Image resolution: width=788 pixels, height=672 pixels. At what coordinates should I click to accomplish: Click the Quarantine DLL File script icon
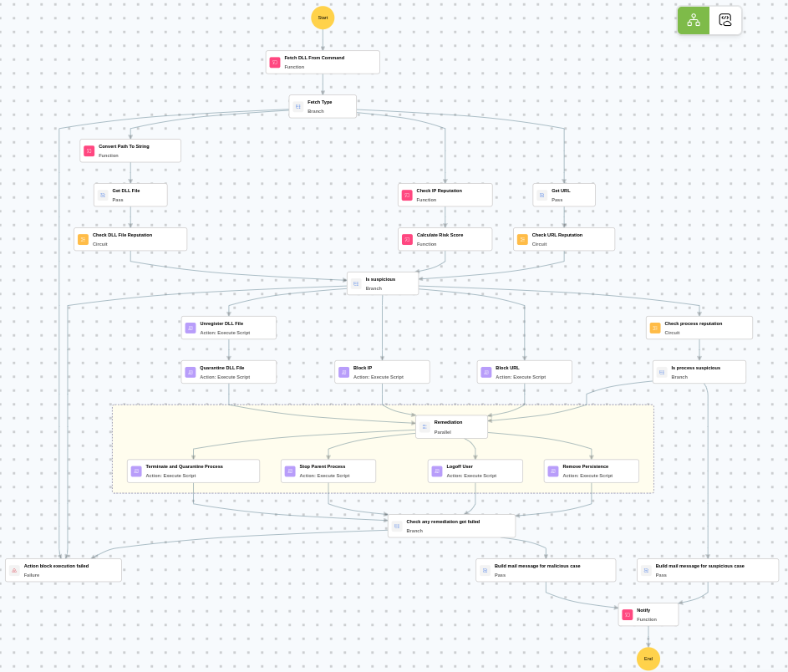tap(191, 373)
